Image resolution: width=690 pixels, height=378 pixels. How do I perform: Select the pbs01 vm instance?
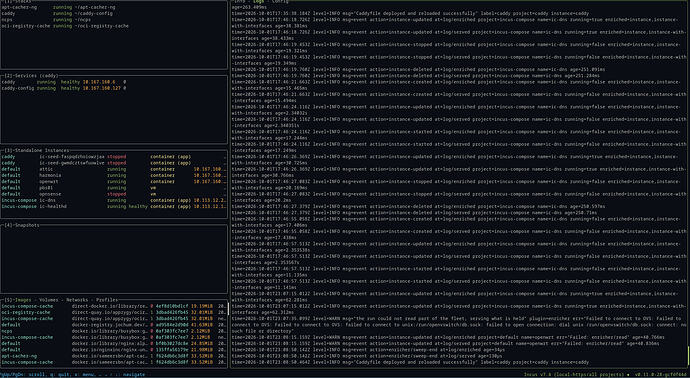pos(114,187)
